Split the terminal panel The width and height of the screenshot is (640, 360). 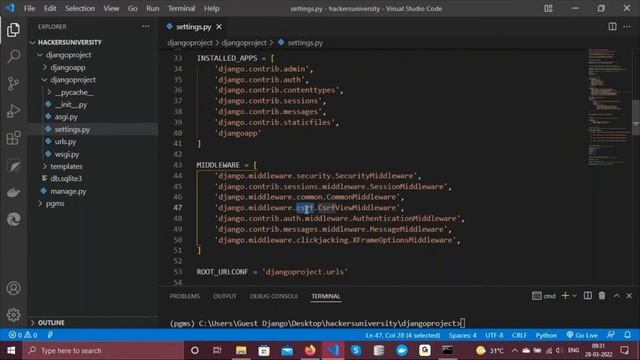pyautogui.click(x=588, y=296)
